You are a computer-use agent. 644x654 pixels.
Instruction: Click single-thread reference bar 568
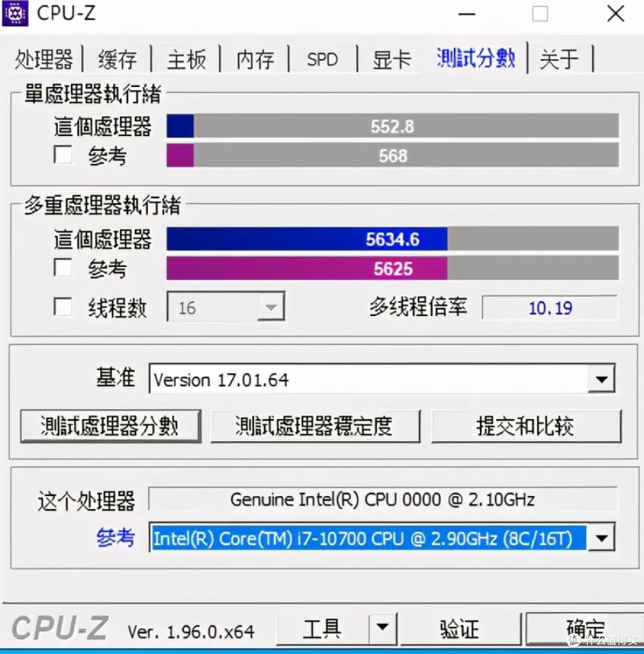point(392,156)
